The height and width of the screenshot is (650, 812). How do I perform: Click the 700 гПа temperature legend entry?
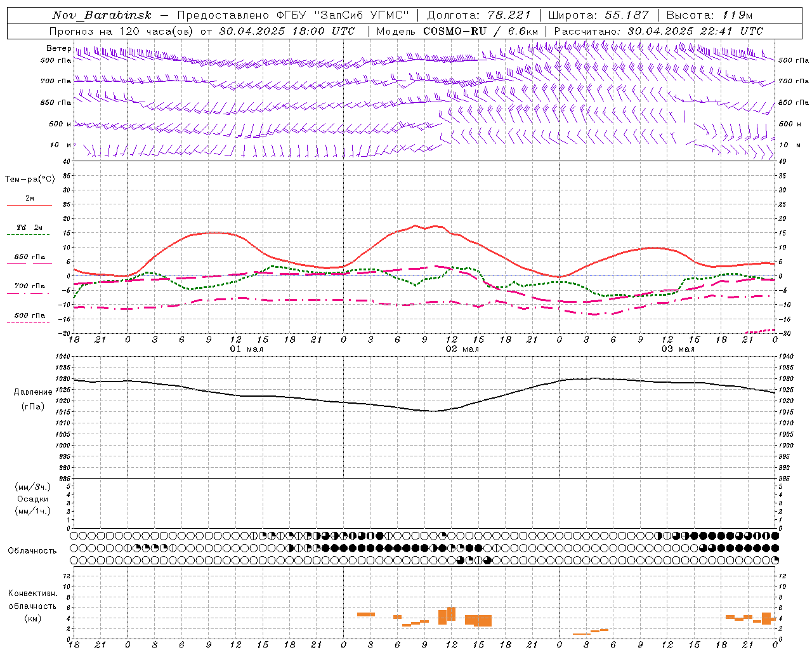click(x=30, y=286)
